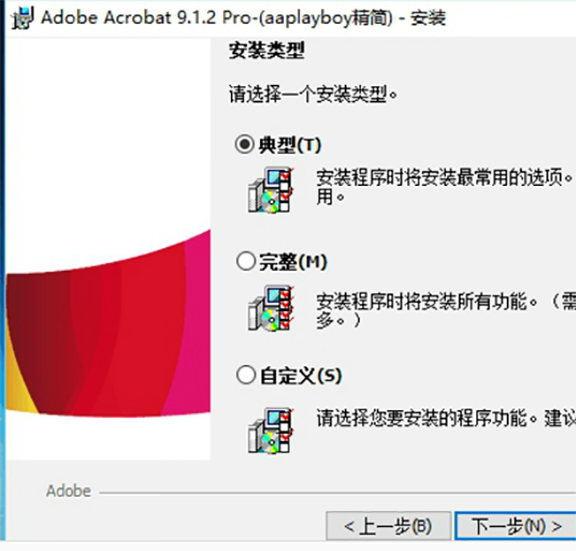The width and height of the screenshot is (576, 551).
Task: Click the 自定义 setup type icon
Action: [271, 430]
